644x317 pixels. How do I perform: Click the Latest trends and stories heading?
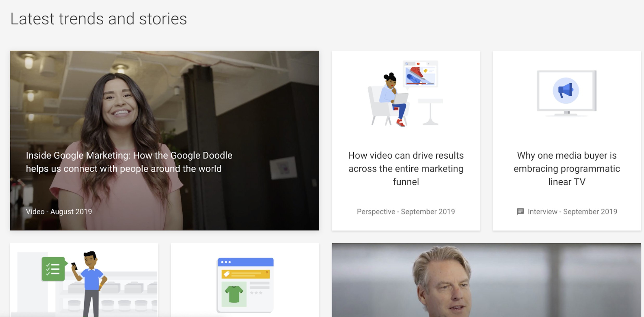99,19
